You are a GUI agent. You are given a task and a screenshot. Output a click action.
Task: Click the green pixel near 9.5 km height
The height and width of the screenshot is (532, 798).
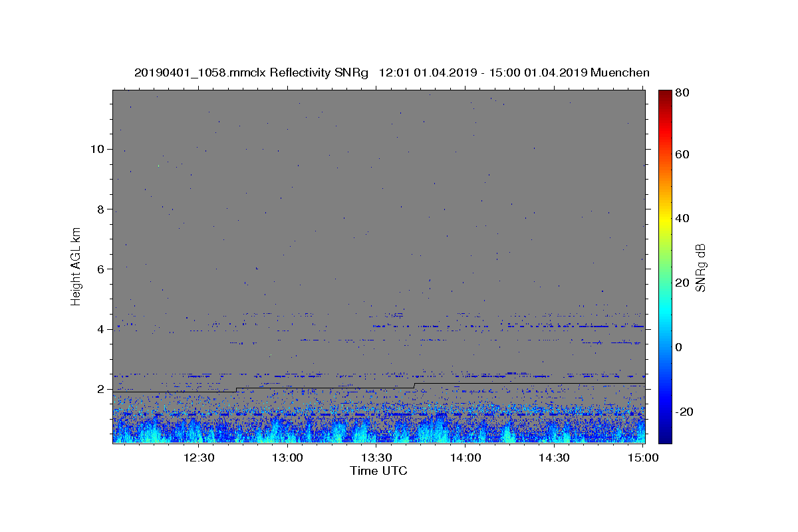[x=158, y=166]
